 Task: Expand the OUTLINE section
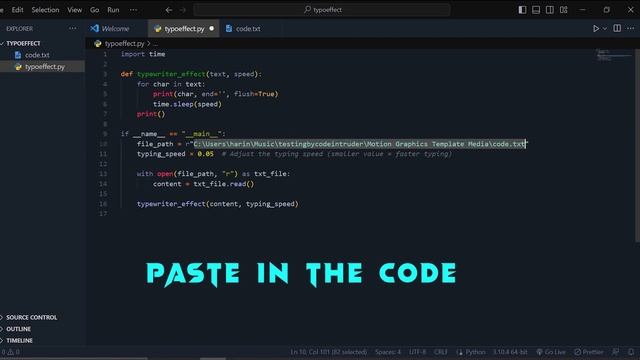pos(18,329)
